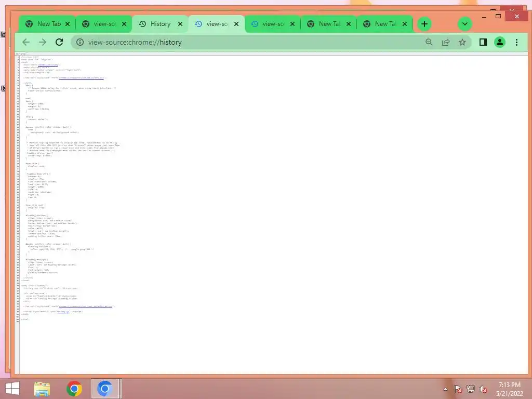Open Action Center flag icon
Image resolution: width=532 pixels, height=399 pixels.
458,389
